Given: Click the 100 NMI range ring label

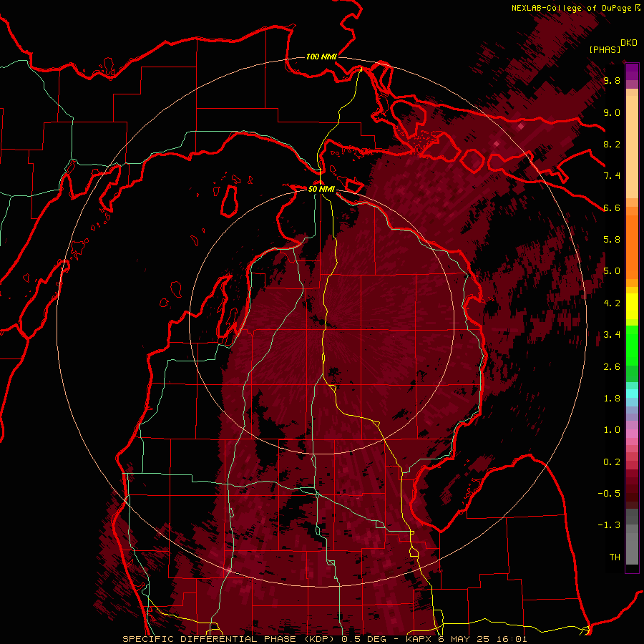Looking at the screenshot, I should [321, 57].
